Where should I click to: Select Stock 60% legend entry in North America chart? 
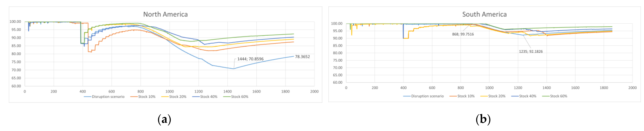[236, 97]
